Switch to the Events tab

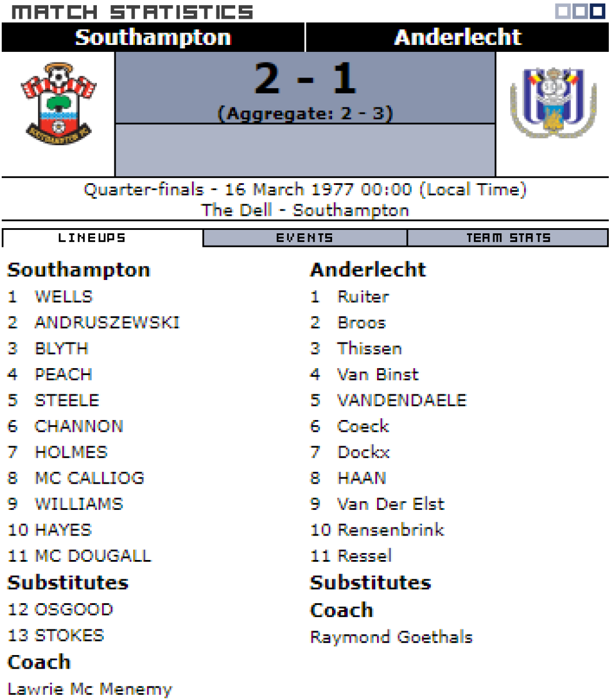[305, 238]
